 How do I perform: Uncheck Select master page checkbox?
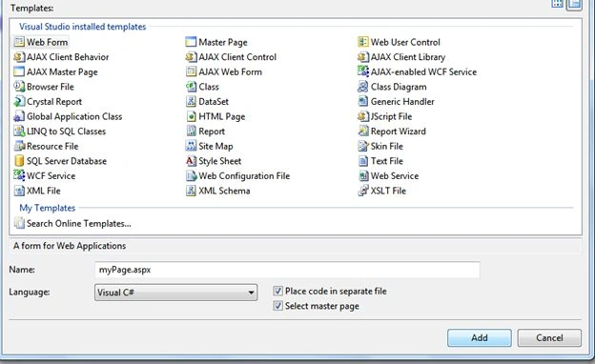(277, 306)
